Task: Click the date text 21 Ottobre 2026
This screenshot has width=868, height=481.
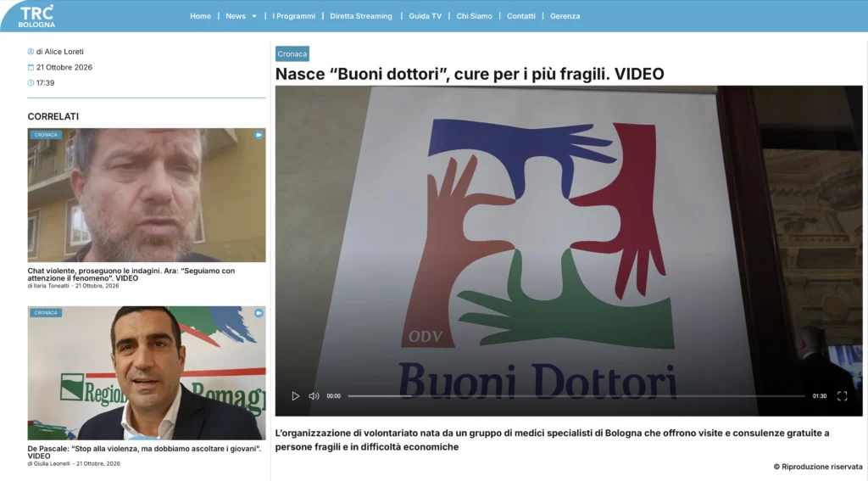Action: pyautogui.click(x=64, y=67)
